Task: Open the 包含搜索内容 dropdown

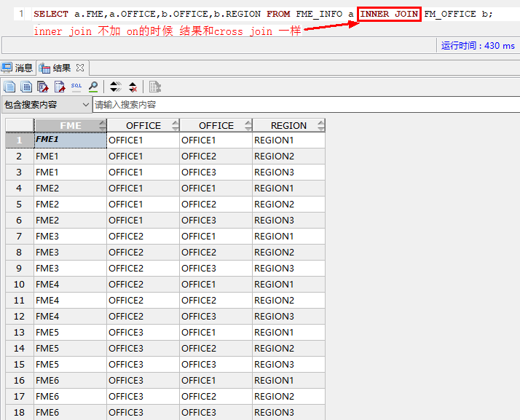Action: click(47, 105)
